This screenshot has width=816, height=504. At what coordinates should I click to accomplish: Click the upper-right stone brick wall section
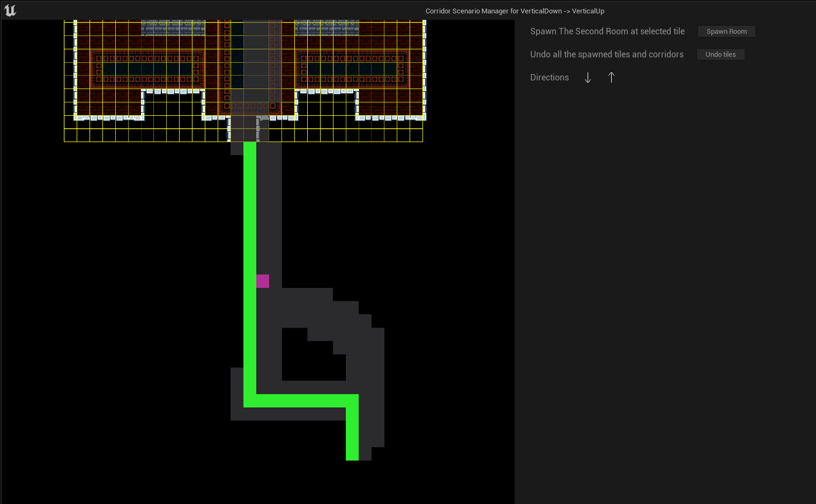click(327, 28)
